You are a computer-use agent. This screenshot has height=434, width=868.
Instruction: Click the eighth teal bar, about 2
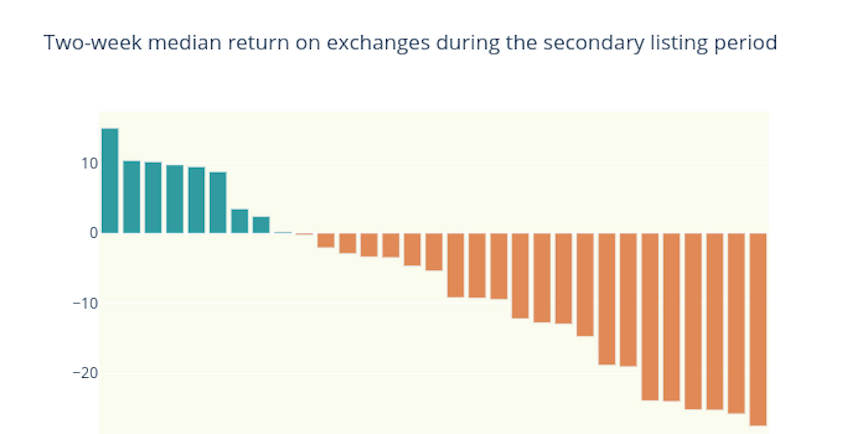(x=261, y=225)
